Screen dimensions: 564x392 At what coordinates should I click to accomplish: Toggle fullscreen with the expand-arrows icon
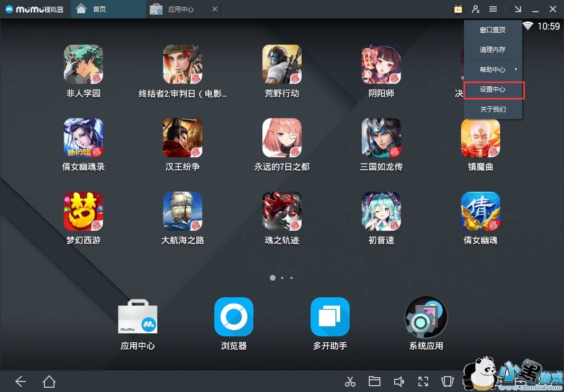(x=423, y=381)
